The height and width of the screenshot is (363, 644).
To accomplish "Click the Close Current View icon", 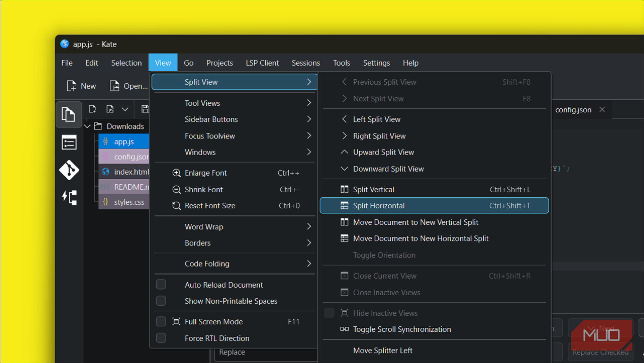I will click(x=344, y=276).
